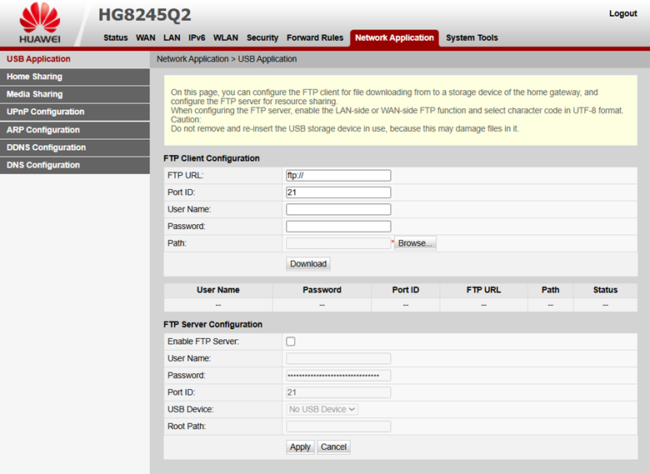Image resolution: width=650 pixels, height=474 pixels.
Task: Click the Browse button
Action: (x=415, y=243)
